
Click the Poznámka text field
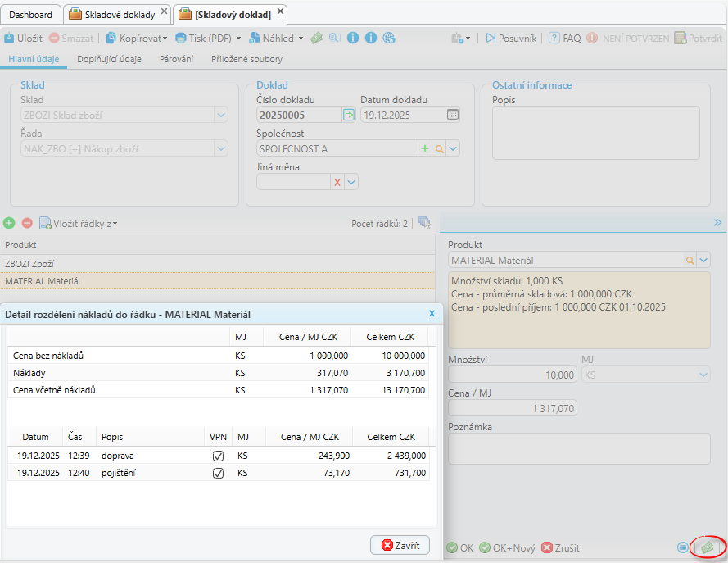click(x=578, y=447)
